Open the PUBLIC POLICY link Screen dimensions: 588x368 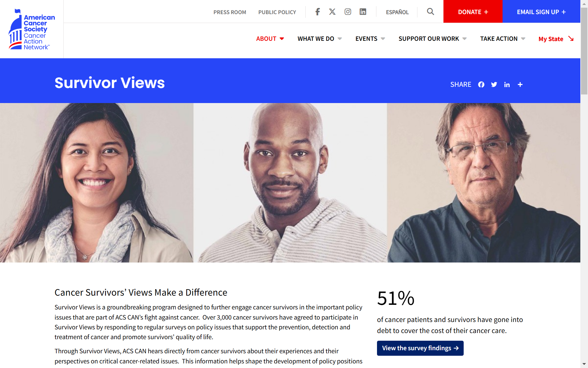(x=277, y=12)
